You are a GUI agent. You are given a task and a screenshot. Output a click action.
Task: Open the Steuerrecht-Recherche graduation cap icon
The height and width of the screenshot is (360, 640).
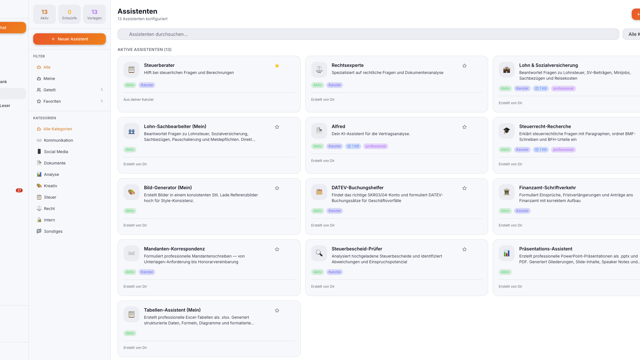(x=507, y=131)
